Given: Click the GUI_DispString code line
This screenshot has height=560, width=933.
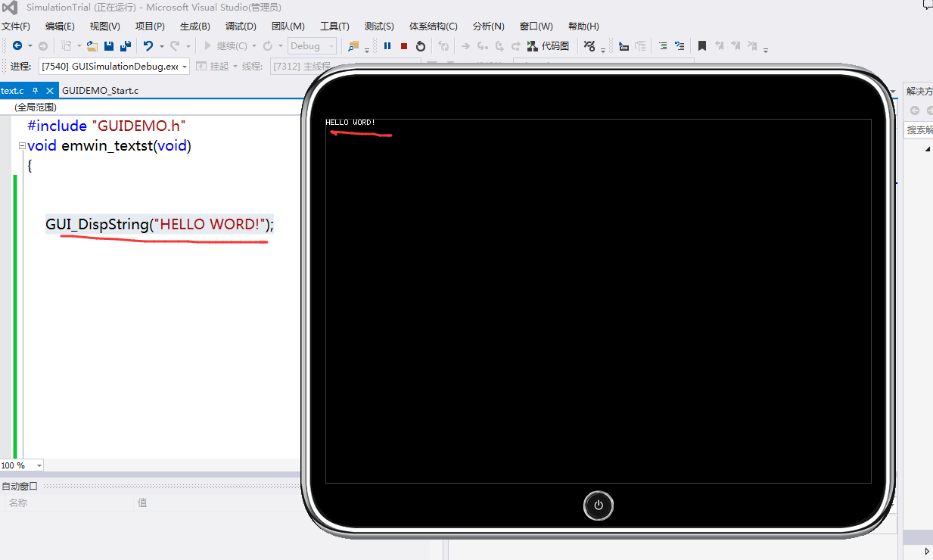Looking at the screenshot, I should point(160,224).
